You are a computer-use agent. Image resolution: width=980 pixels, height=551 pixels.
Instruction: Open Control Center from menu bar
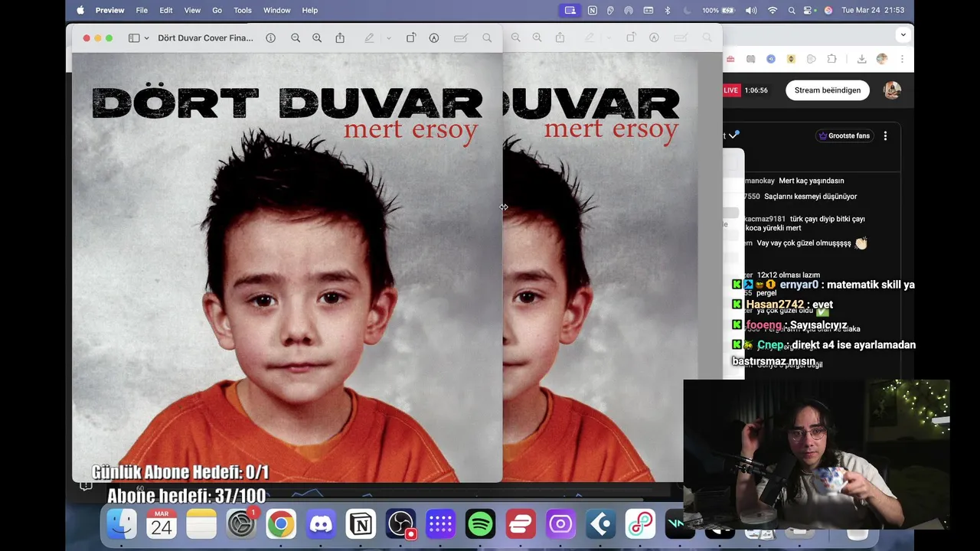(x=810, y=10)
